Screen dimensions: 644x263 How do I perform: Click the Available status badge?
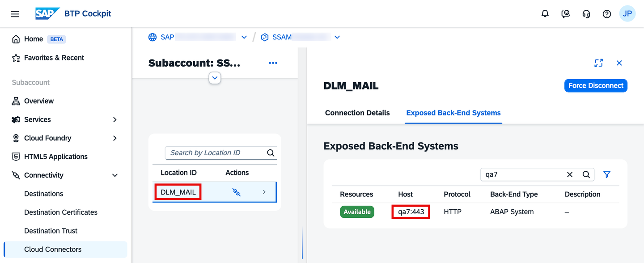[357, 212]
